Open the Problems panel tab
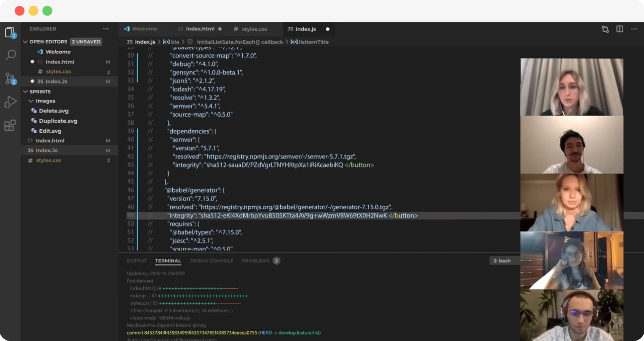Viewport: 644px width, 341px height. (x=255, y=261)
